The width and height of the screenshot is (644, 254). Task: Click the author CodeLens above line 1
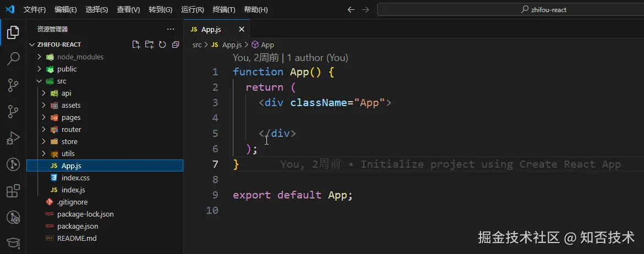(x=290, y=58)
